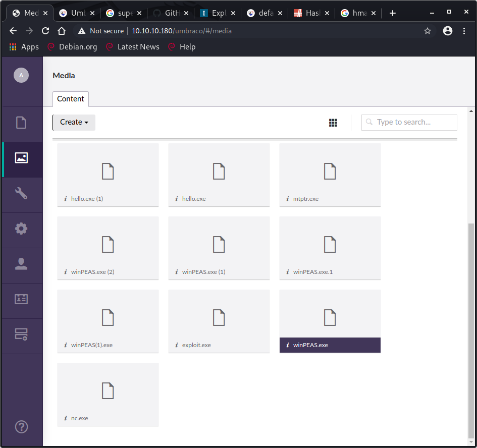This screenshot has height=448, width=477.
Task: Click info icon on winPEAS.exe
Action: pyautogui.click(x=287, y=346)
